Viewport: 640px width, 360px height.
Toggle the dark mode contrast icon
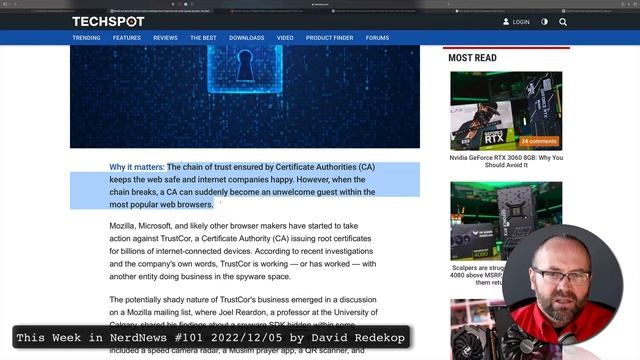coord(544,22)
